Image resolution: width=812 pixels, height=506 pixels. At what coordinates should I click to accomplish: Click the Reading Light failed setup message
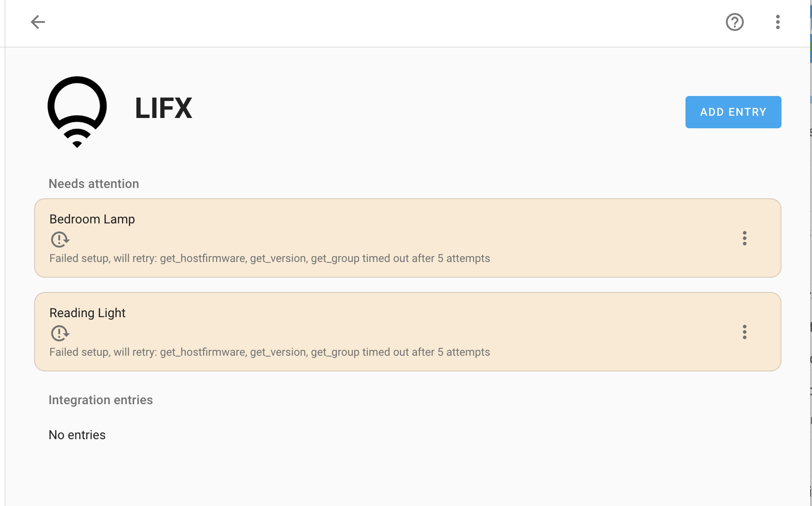coord(270,352)
